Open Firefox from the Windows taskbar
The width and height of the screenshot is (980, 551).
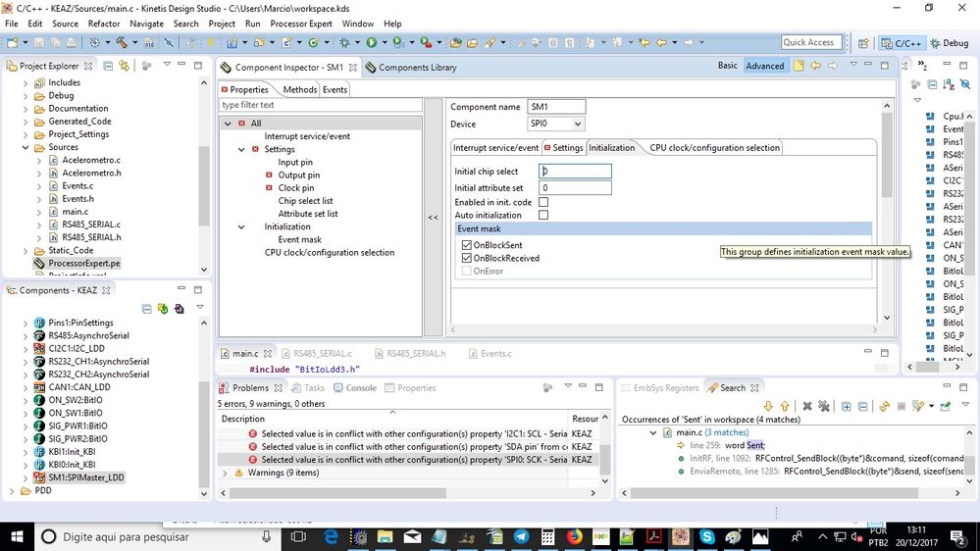click(x=574, y=536)
